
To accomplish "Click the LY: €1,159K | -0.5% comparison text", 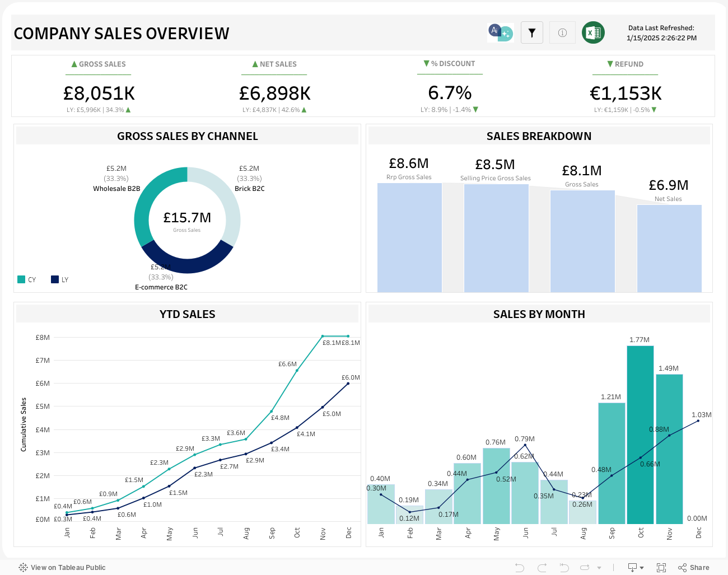I will click(626, 110).
